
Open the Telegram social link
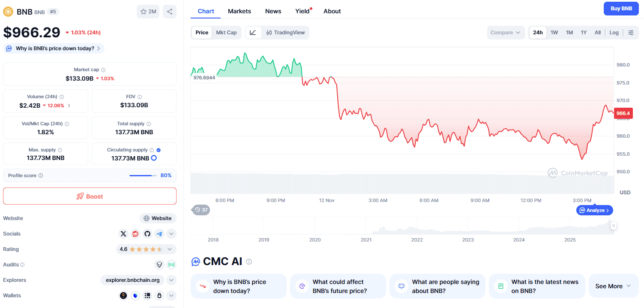click(159, 234)
